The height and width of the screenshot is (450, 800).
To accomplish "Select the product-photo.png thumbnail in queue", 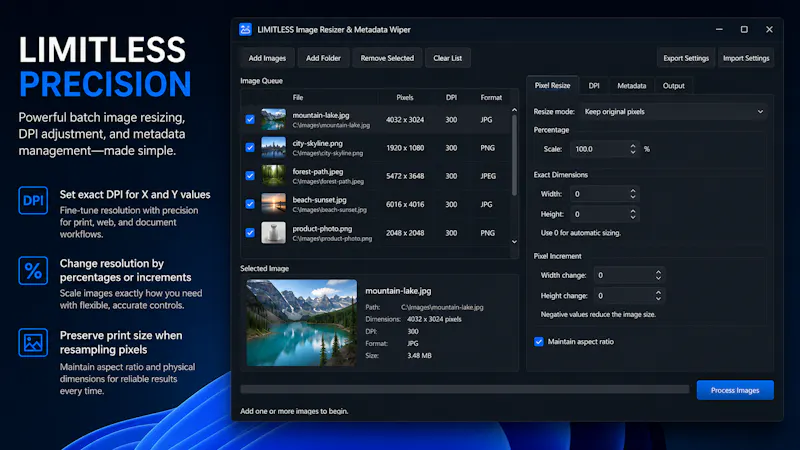I will [x=273, y=233].
